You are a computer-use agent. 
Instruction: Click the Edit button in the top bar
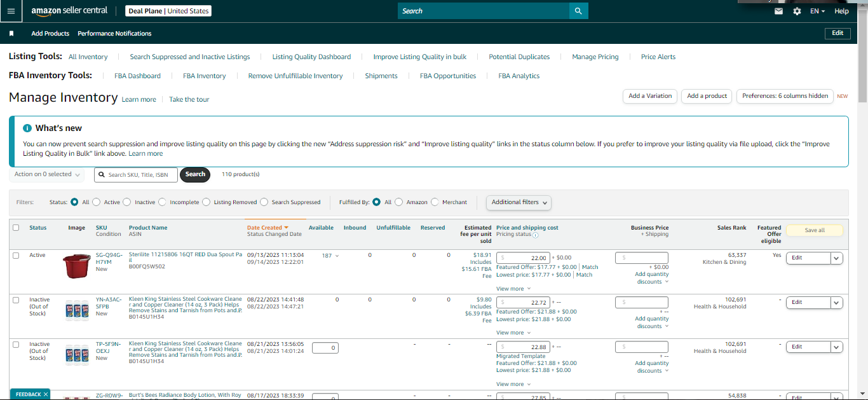(837, 33)
